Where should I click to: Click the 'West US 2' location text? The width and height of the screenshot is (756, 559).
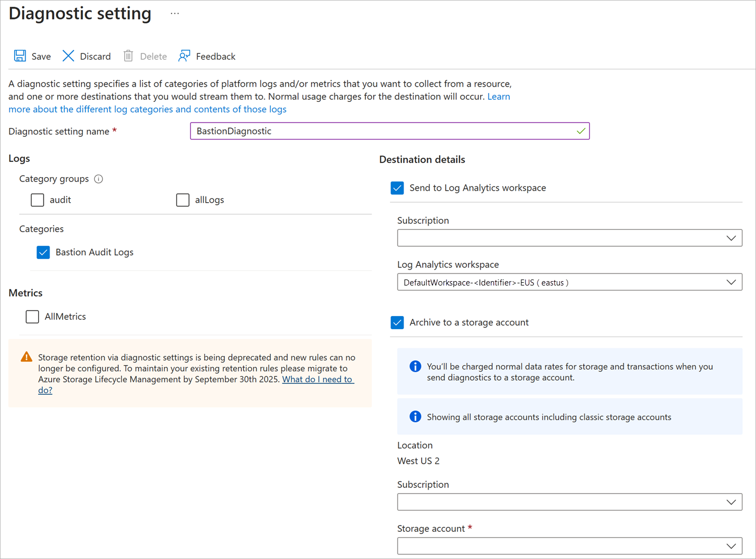(418, 461)
